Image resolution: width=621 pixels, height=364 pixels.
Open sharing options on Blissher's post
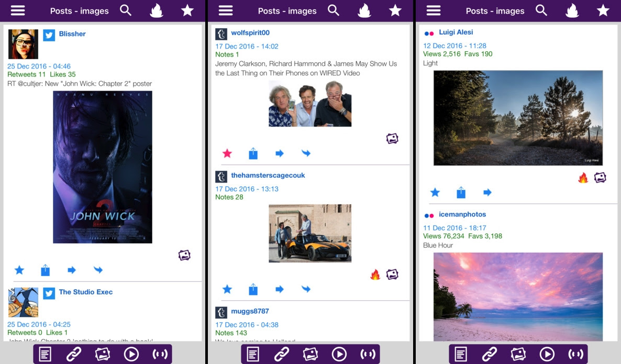point(45,270)
